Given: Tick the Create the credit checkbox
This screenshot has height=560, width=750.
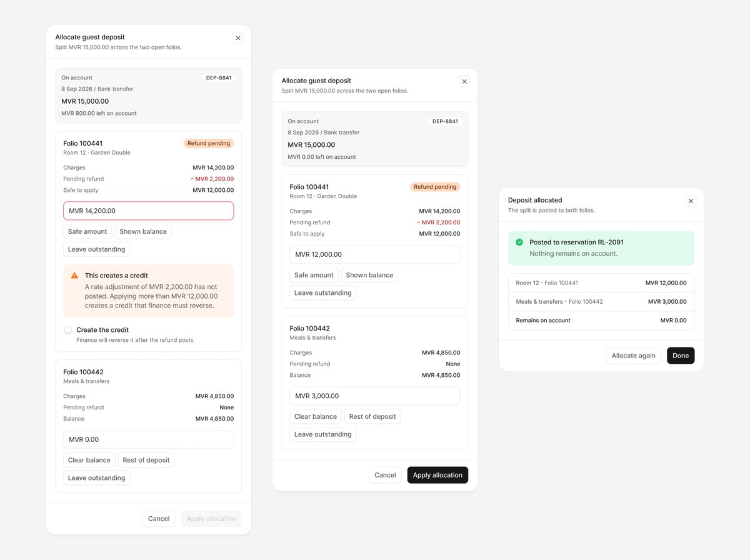Looking at the screenshot, I should (68, 330).
